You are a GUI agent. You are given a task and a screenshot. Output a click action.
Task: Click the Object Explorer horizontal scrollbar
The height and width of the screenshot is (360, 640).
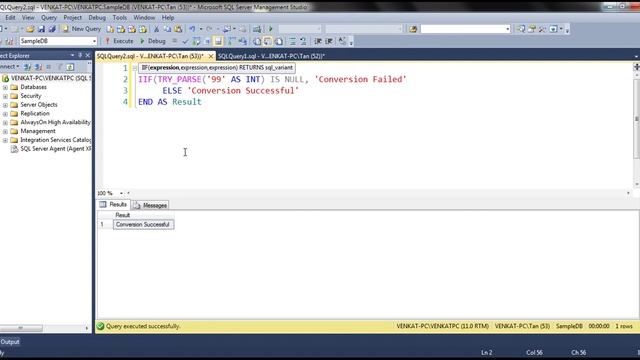[x=21, y=328]
